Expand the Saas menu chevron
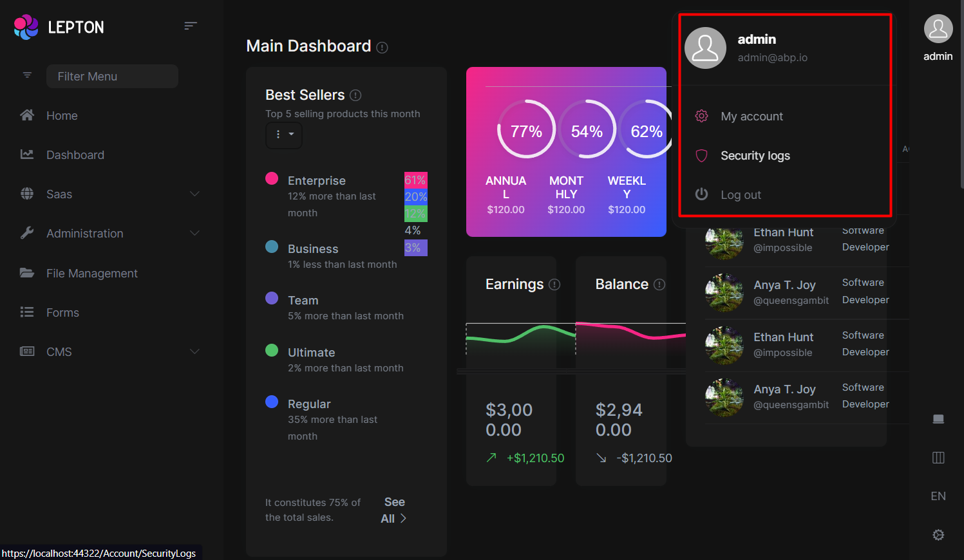This screenshot has width=964, height=560. [x=194, y=194]
